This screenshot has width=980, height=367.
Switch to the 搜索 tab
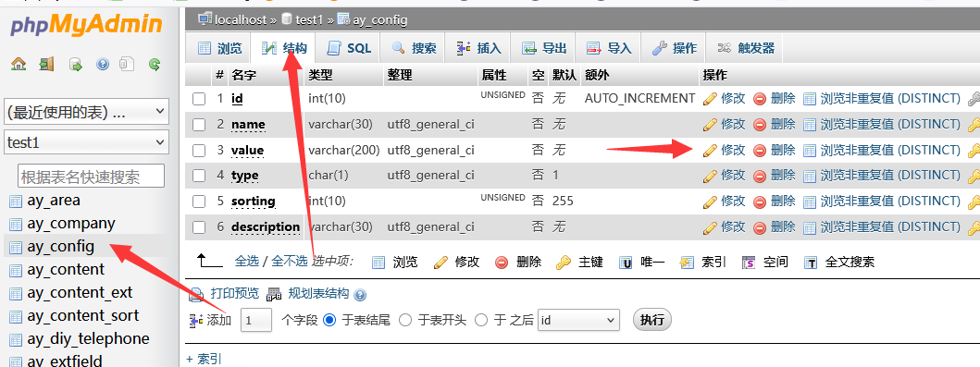[413, 48]
